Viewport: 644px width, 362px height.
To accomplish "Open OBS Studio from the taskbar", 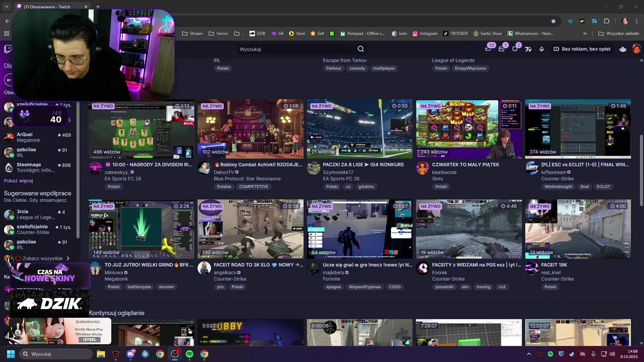I will [175, 354].
